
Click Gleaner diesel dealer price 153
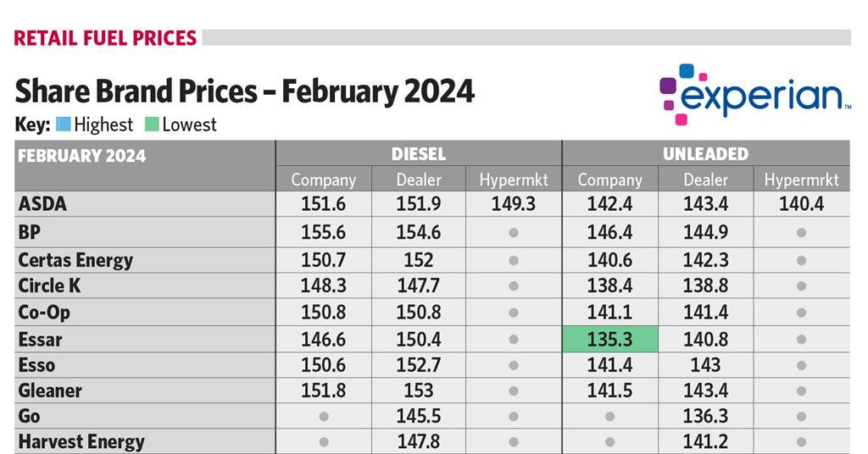coord(419,391)
